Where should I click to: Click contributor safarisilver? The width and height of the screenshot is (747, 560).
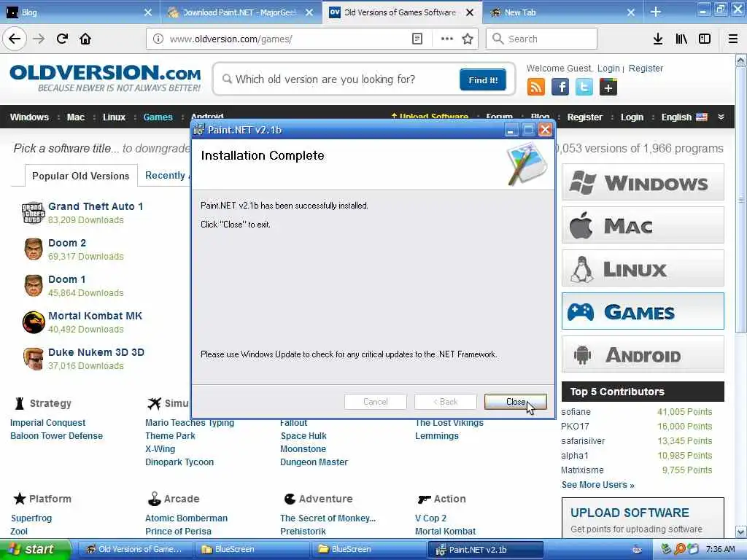[x=583, y=441]
